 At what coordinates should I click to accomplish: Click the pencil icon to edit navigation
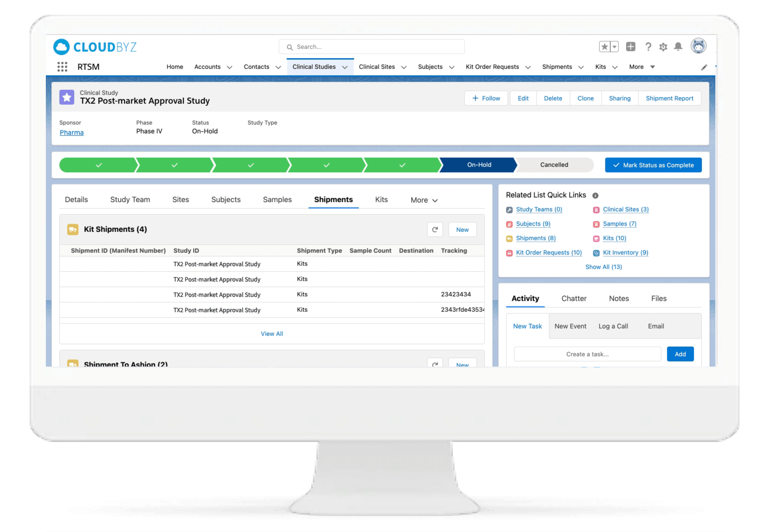(x=704, y=67)
